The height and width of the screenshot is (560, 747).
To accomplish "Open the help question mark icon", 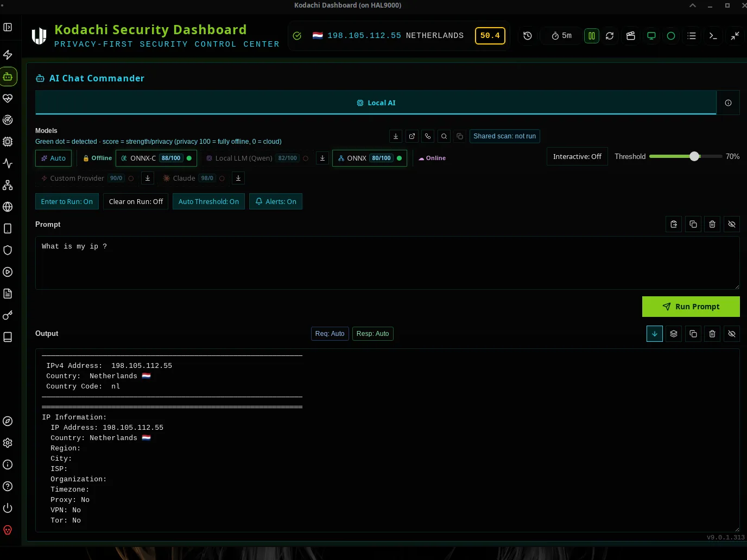I will 8,486.
